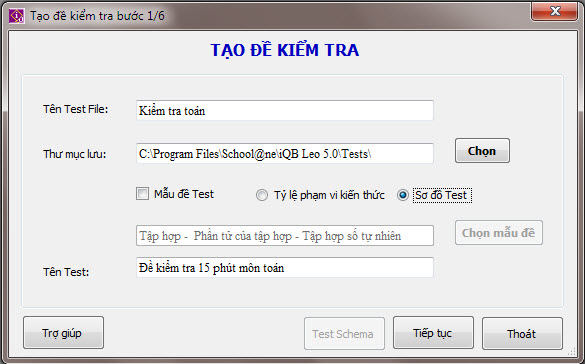Click the Tên Test File label

[75, 109]
